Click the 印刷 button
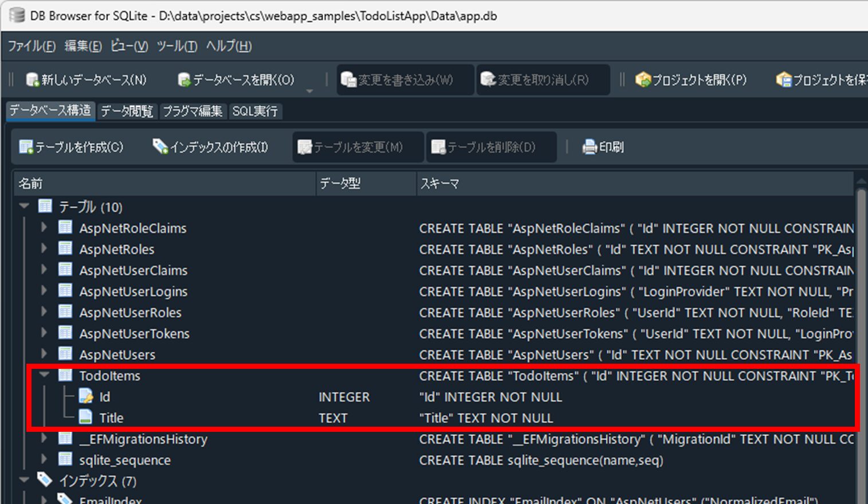The image size is (868, 504). [x=602, y=147]
